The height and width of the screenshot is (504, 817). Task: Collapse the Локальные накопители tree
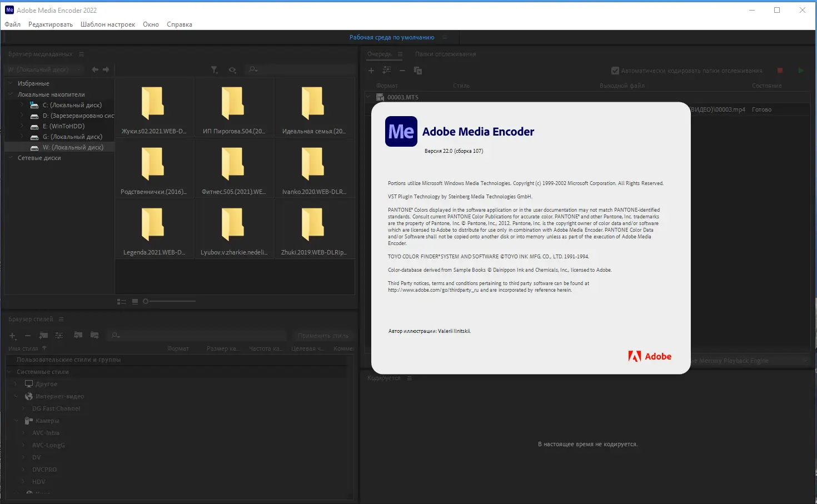(9, 94)
